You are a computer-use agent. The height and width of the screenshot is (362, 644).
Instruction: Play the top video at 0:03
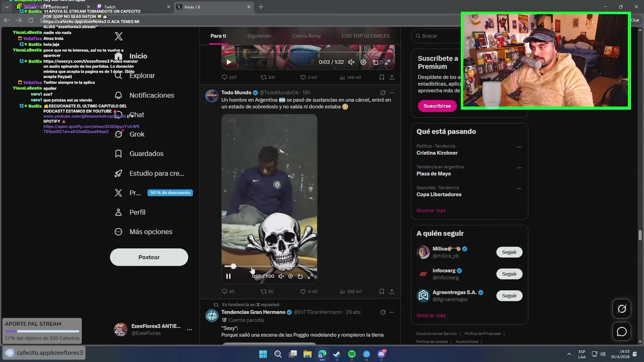coord(228,62)
